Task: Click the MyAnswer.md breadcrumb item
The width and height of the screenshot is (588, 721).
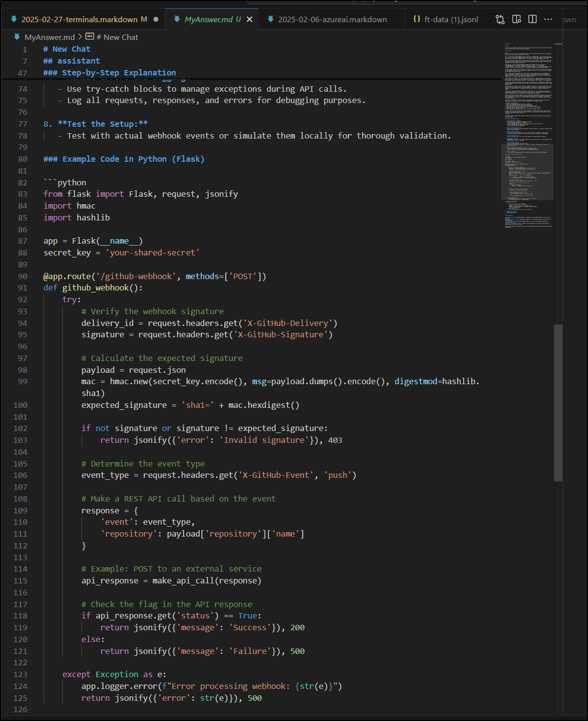Action: click(49, 37)
